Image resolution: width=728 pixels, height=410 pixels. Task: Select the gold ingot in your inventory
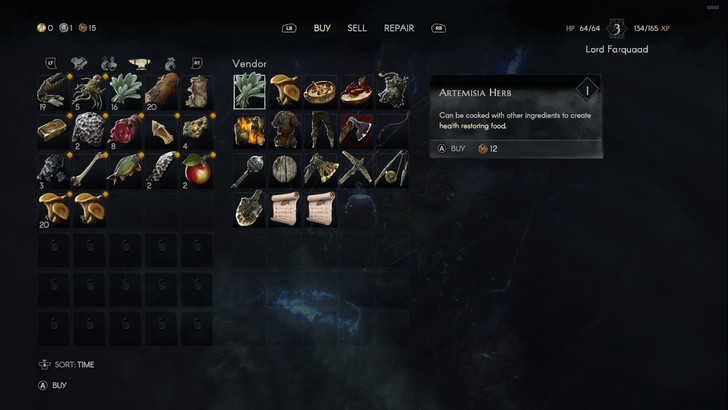coord(54,130)
